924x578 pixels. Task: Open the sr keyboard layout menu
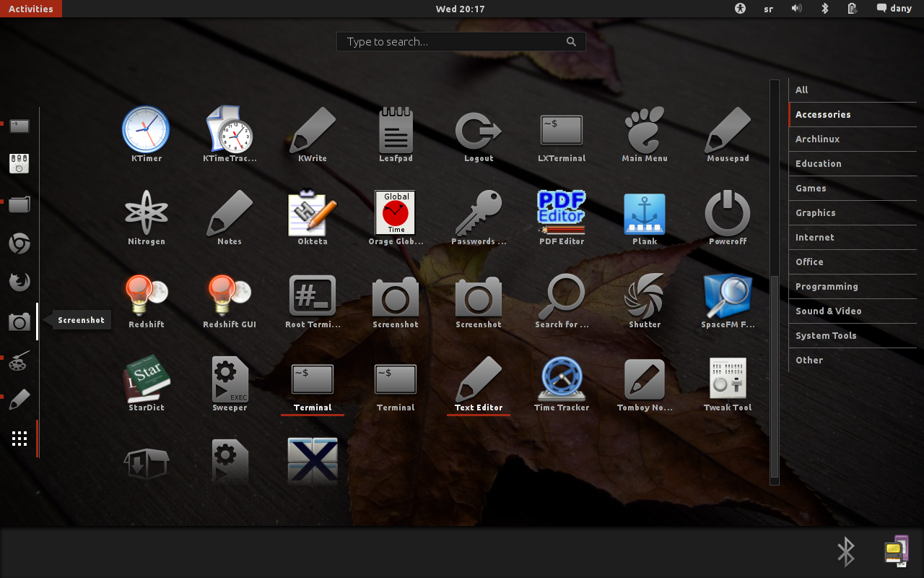pos(769,9)
